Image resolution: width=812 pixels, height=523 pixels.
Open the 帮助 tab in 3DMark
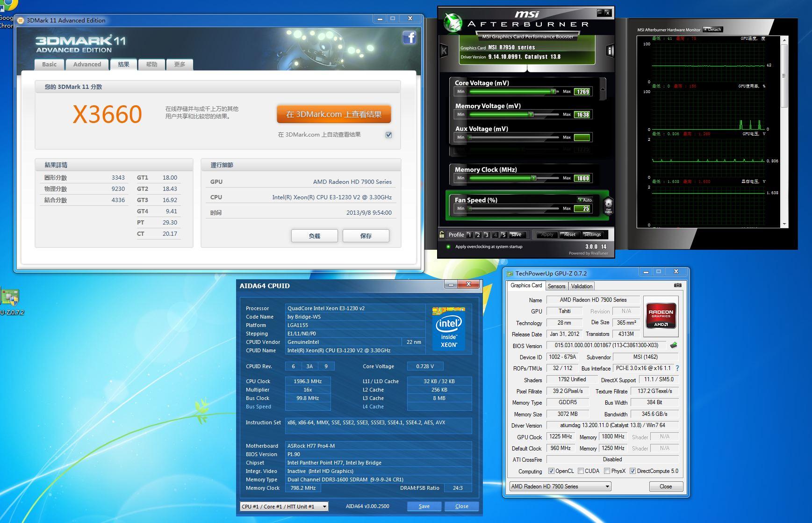(151, 65)
